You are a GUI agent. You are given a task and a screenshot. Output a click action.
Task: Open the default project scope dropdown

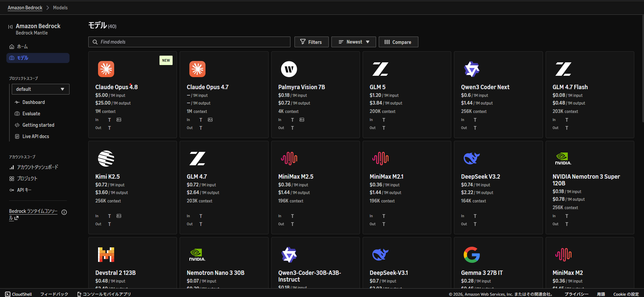40,89
